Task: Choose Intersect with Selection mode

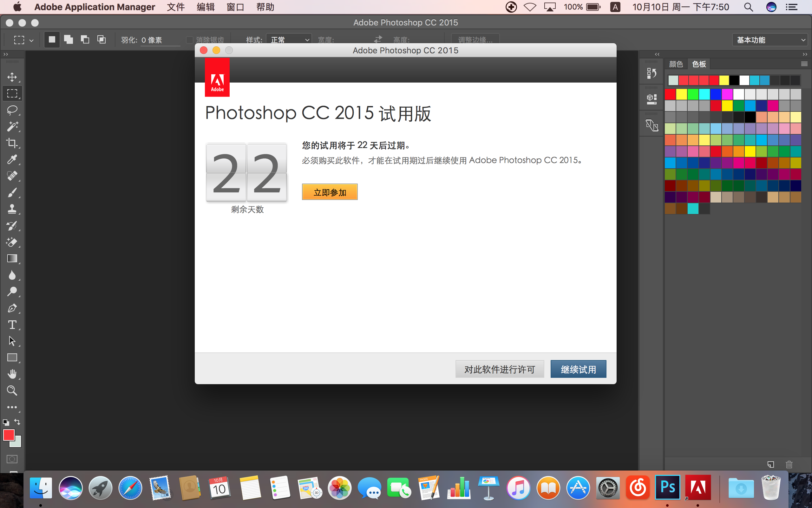Action: pos(101,40)
